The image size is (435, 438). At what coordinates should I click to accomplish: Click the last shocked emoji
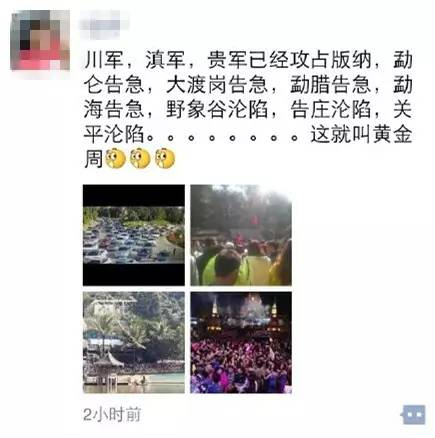165,159
